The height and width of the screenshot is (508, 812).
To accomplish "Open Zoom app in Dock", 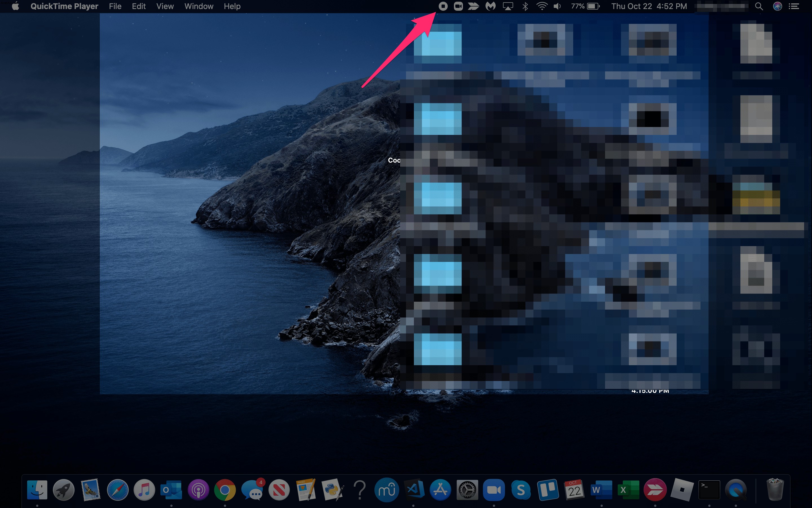I will tap(494, 490).
